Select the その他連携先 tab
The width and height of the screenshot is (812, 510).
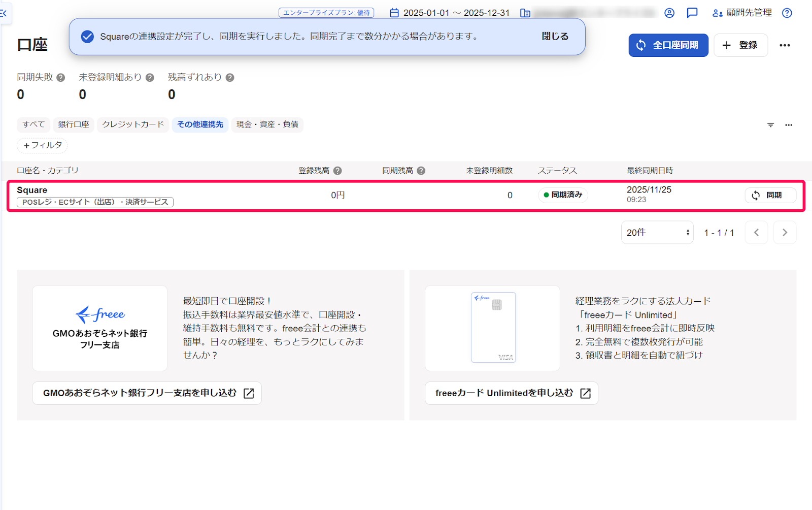(200, 124)
